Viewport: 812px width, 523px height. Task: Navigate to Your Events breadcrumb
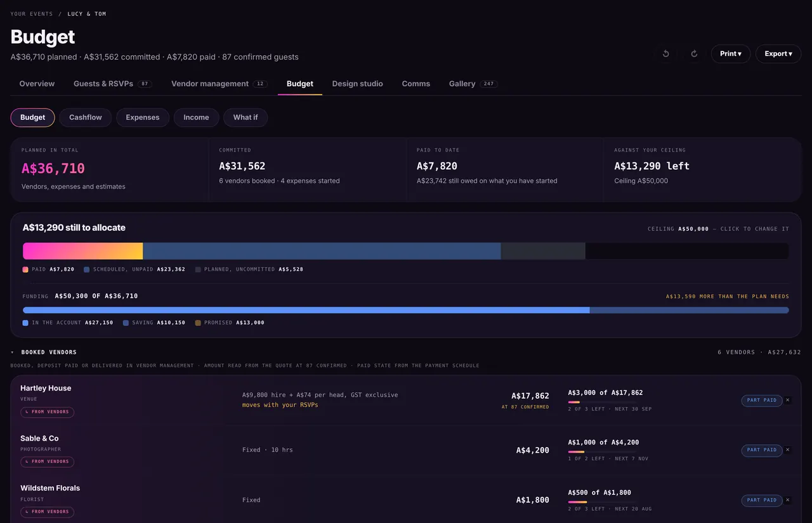[x=32, y=14]
